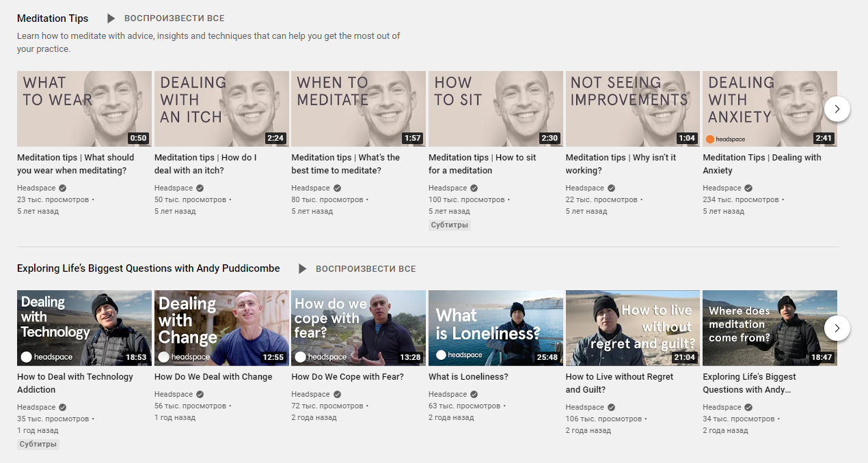
Task: Click title 'How to Live without Regret and Guilt?'
Action: 620,383
